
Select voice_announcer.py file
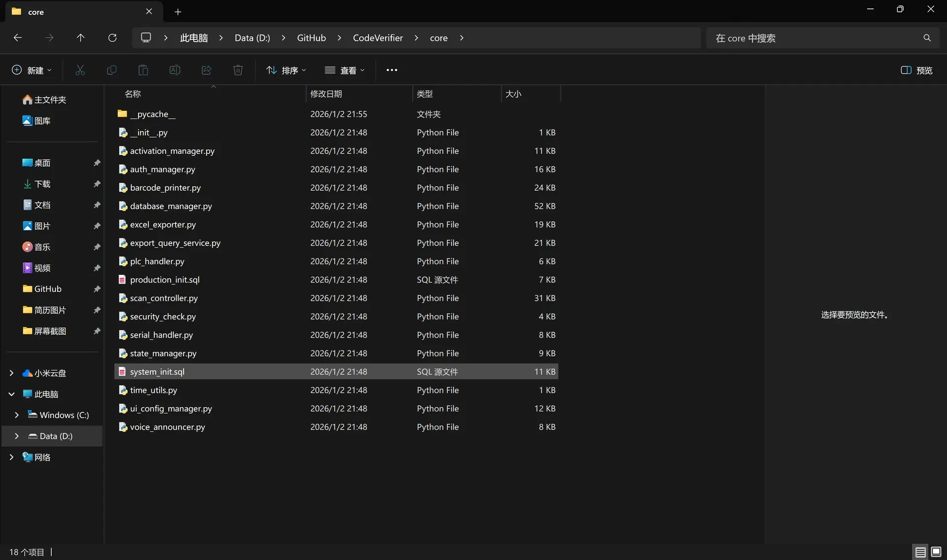click(x=336, y=427)
